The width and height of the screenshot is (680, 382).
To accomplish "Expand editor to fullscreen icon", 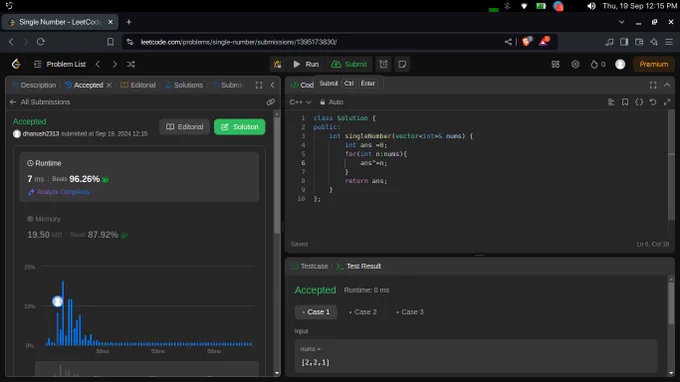I will (667, 102).
